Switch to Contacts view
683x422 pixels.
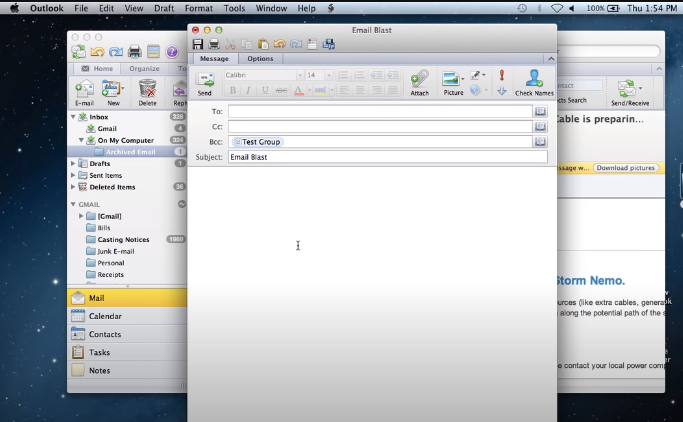tap(127, 334)
